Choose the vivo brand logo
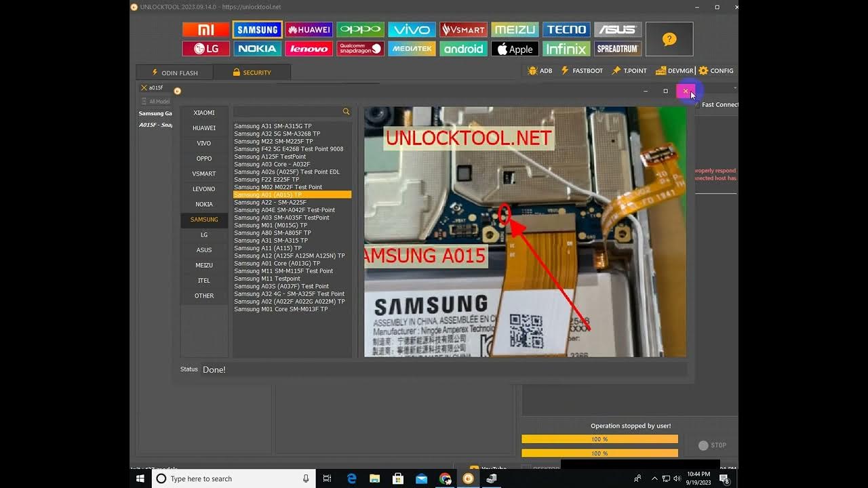This screenshot has height=488, width=868. 412,30
